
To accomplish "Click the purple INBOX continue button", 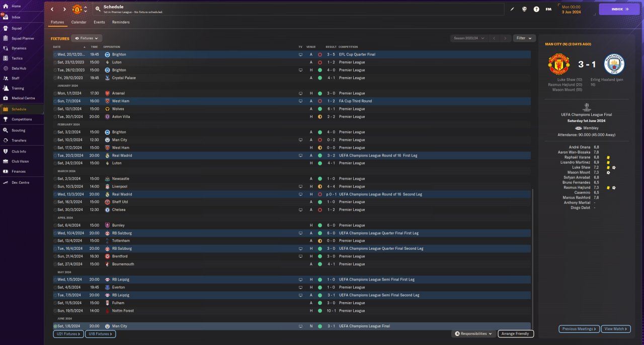I will 619,9.
